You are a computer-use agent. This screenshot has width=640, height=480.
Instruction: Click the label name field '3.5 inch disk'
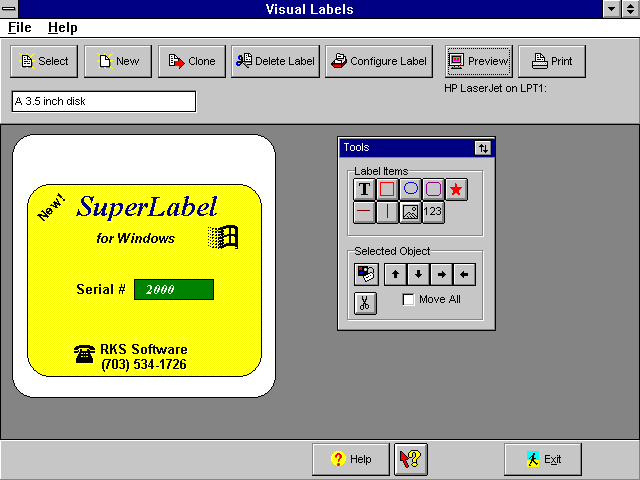104,101
